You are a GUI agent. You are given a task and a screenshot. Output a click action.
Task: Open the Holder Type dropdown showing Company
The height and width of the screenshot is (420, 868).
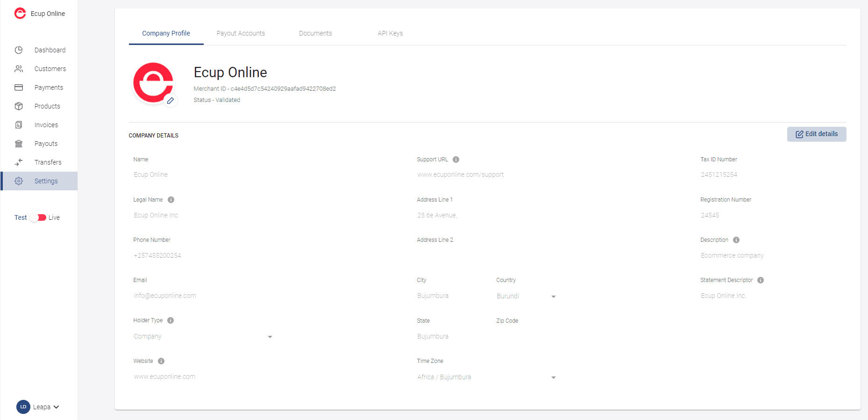pyautogui.click(x=203, y=336)
